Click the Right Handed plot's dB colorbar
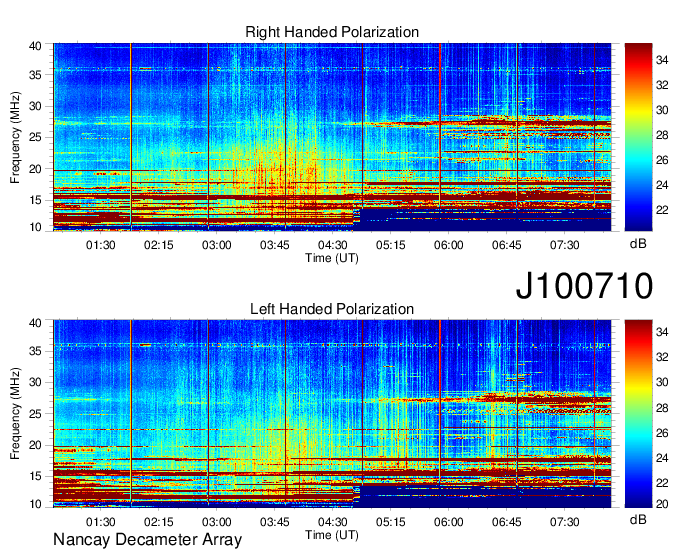This screenshot has width=680, height=552. 638,137
